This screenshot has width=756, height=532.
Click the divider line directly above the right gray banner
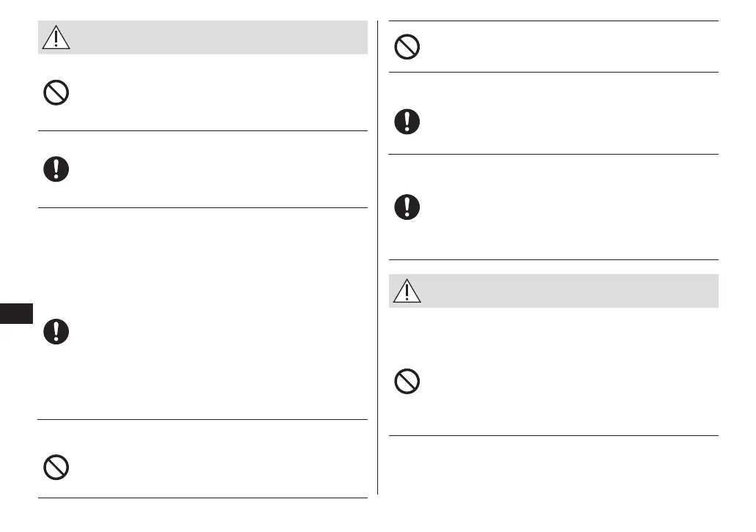[x=553, y=259]
